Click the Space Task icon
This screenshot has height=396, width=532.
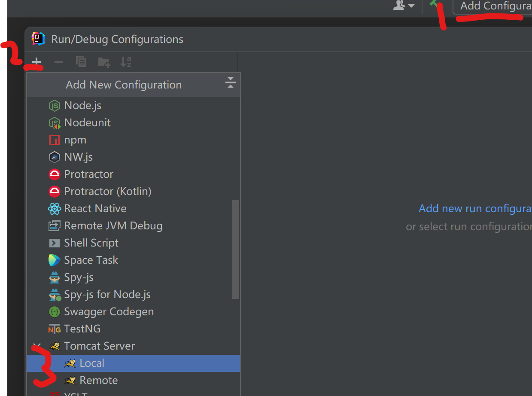click(x=54, y=260)
